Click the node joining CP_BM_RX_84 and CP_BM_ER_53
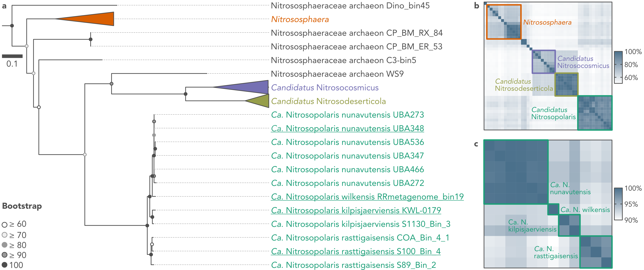 click(x=91, y=39)
